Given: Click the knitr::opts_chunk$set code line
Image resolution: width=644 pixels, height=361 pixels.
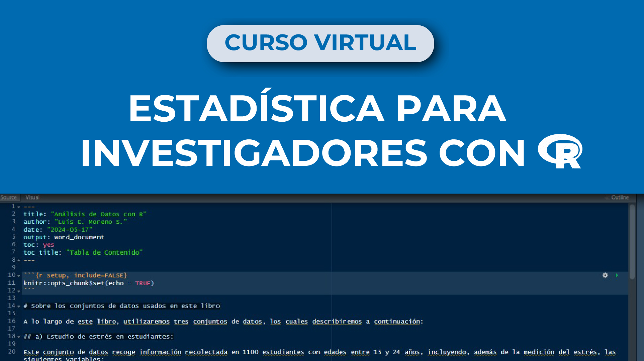Looking at the screenshot, I should 89,283.
